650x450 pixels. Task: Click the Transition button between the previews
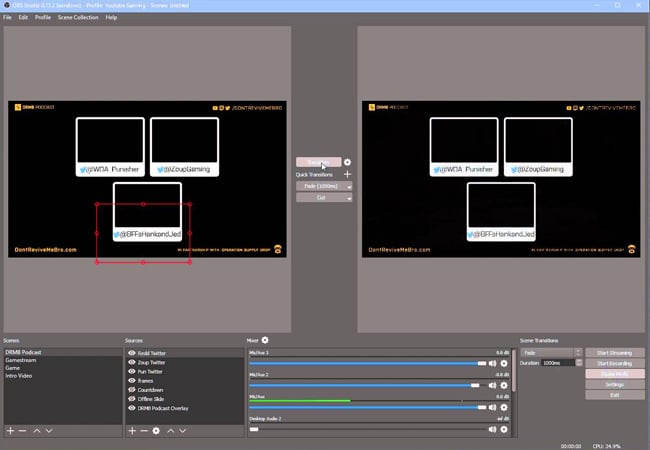(x=318, y=162)
